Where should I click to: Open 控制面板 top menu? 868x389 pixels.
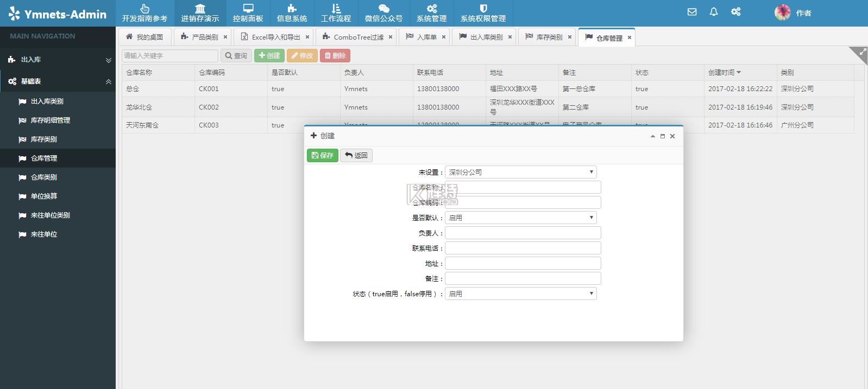coord(248,13)
